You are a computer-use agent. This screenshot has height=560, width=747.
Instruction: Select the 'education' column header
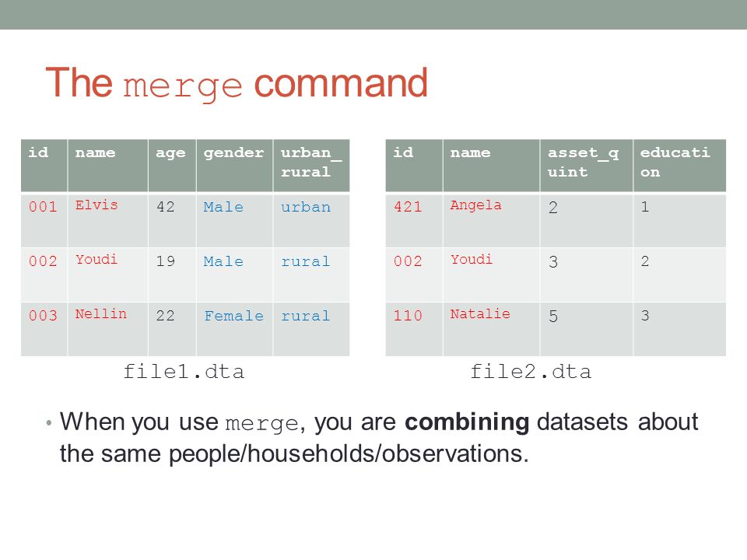pos(679,166)
